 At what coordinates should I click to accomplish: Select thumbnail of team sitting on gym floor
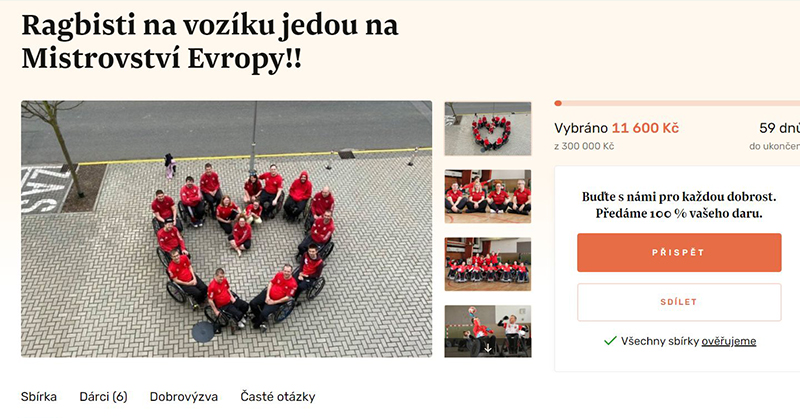pyautogui.click(x=488, y=196)
